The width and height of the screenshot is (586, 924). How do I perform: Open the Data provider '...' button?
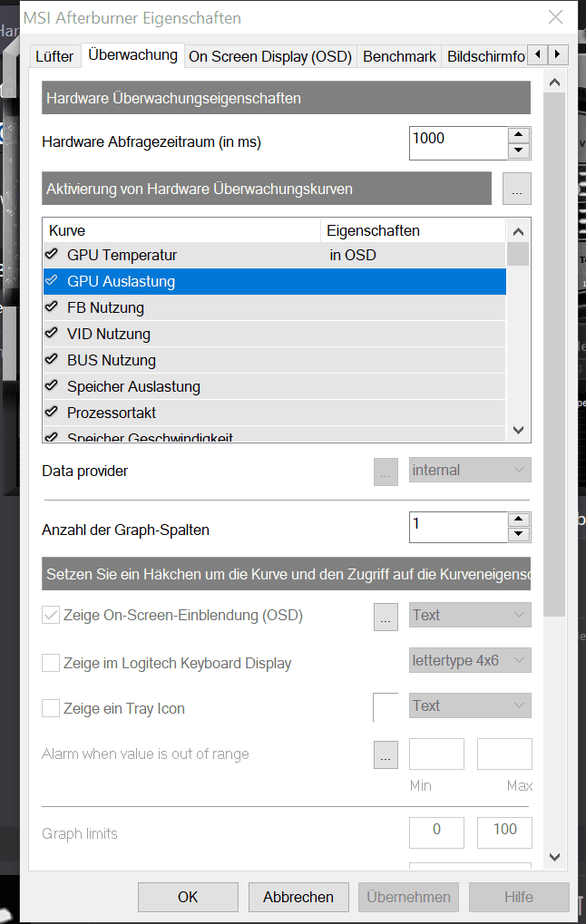tap(386, 472)
